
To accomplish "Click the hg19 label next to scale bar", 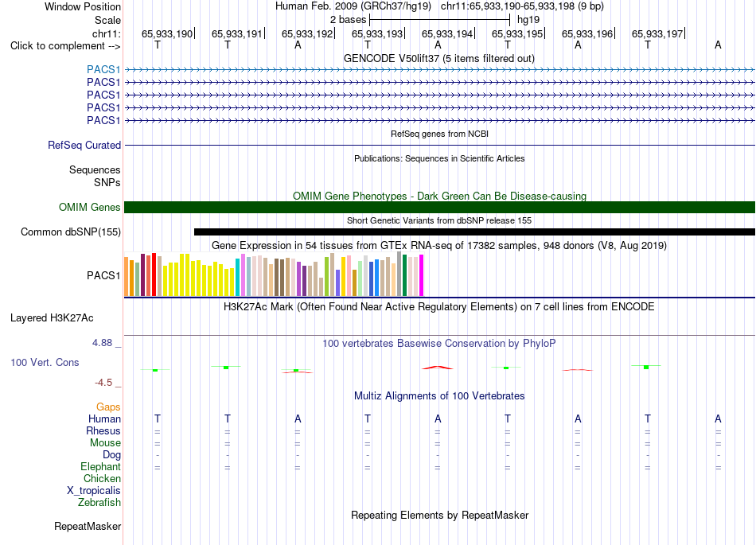I will tap(528, 20).
